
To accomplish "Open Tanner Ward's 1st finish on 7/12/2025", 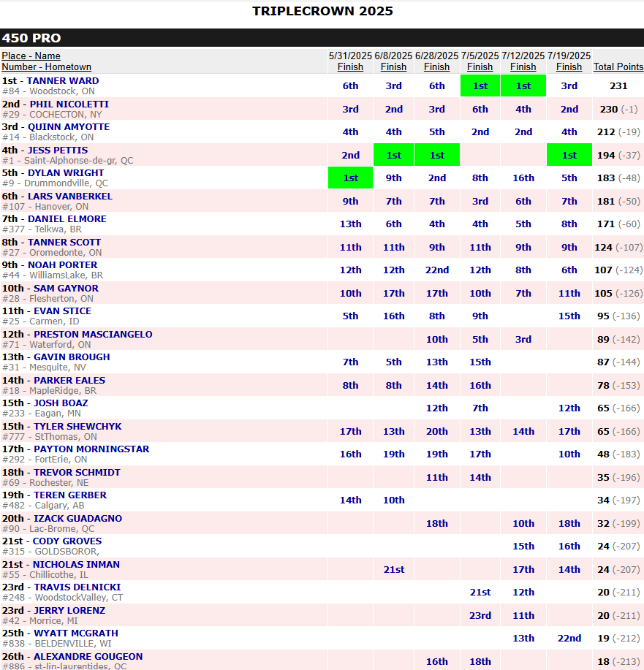I will click(x=523, y=85).
